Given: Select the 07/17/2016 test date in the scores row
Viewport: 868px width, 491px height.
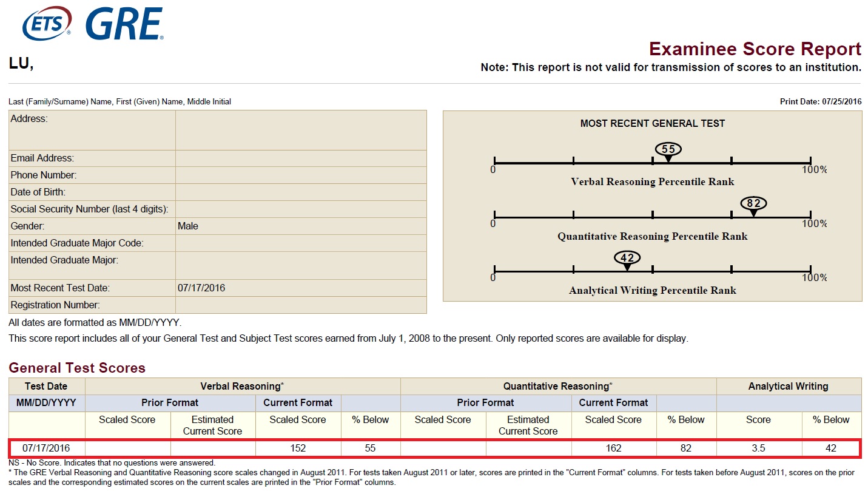Looking at the screenshot, I should coord(46,449).
